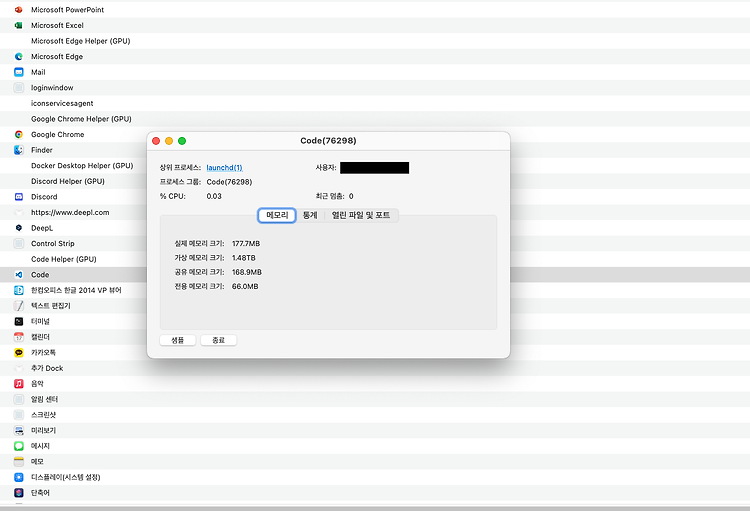
Task: Click the 디스플레이(시스템 설정) icon
Action: (19, 477)
